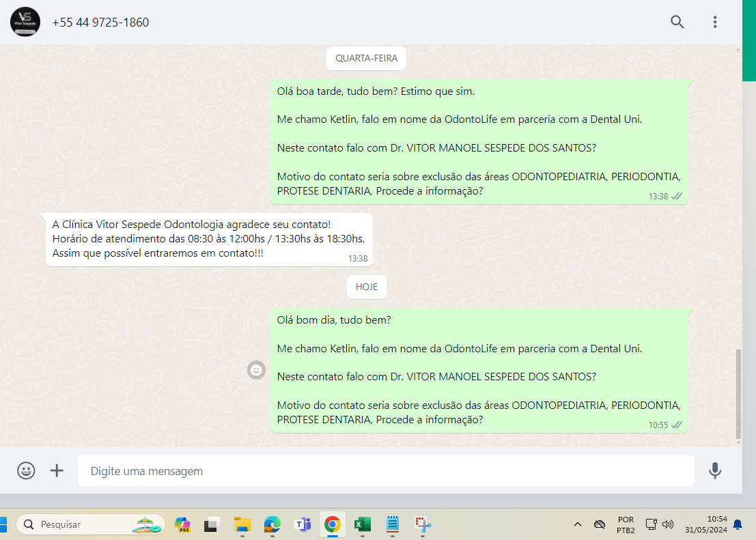Open Snipping Tool from the taskbar
756x540 pixels.
(x=422, y=524)
